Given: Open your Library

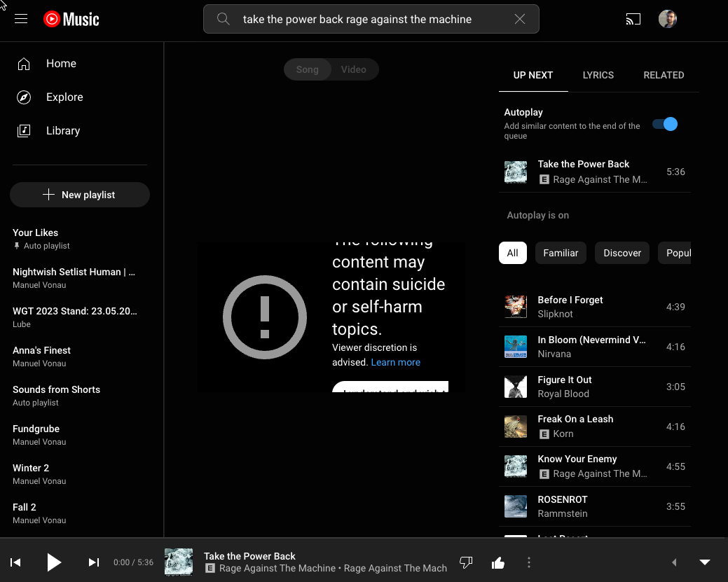Looking at the screenshot, I should click(x=63, y=131).
